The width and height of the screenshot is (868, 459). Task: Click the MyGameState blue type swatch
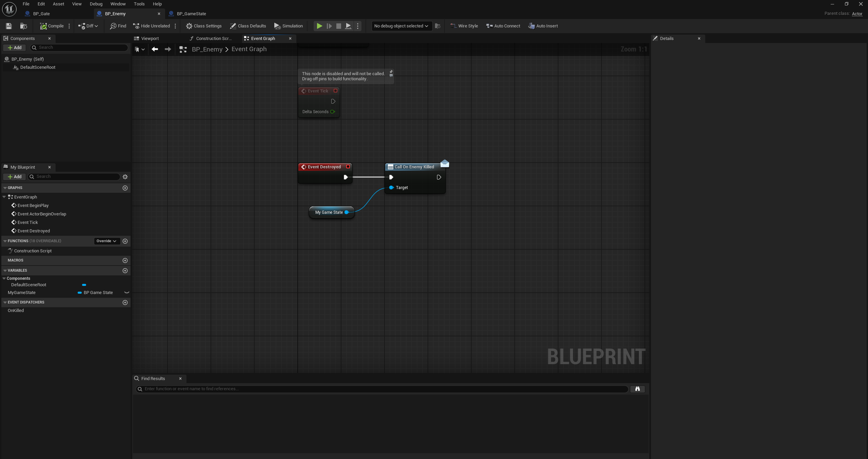(80, 293)
